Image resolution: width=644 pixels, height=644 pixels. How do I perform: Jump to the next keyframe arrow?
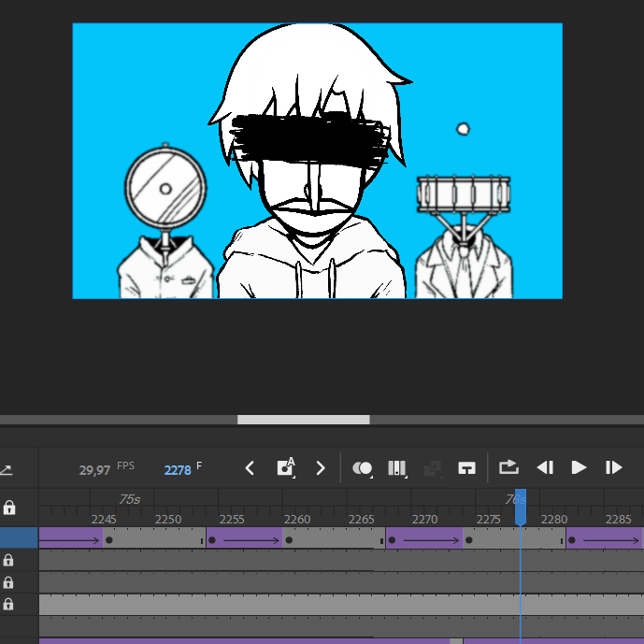point(321,468)
